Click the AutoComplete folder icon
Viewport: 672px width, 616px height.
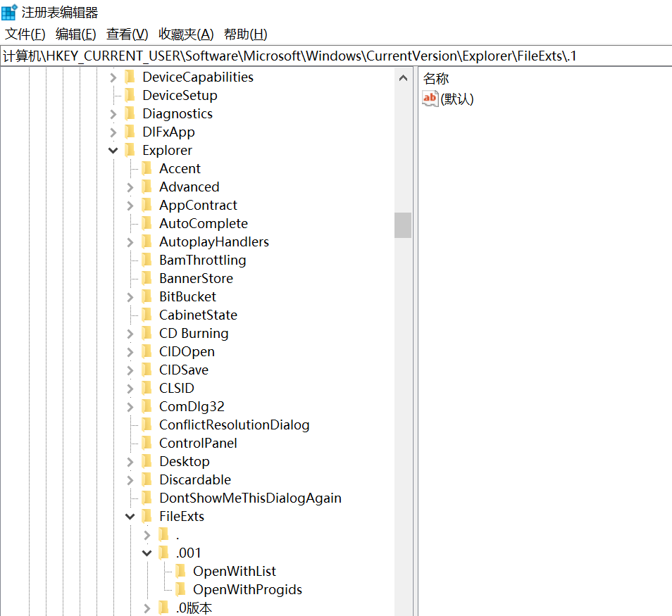coord(147,223)
